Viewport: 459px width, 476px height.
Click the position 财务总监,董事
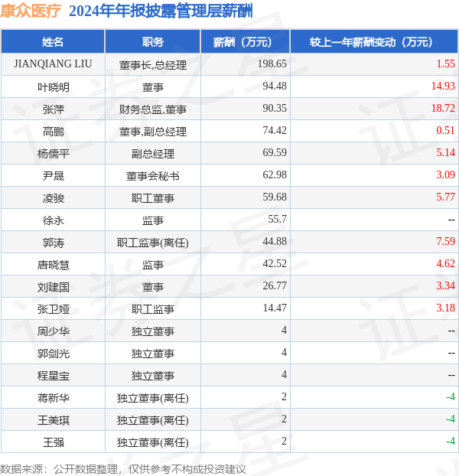click(x=152, y=109)
